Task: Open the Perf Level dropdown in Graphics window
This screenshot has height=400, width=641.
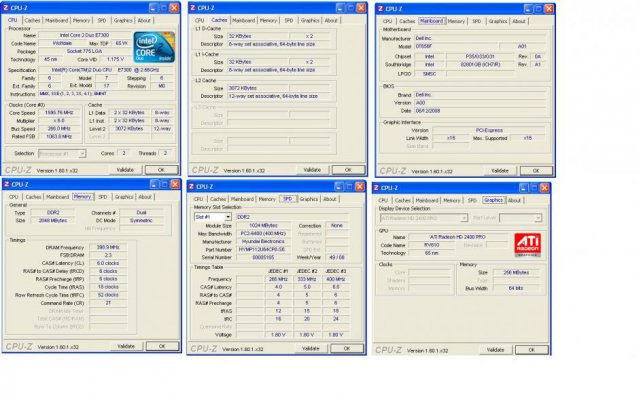Action: tap(538, 218)
